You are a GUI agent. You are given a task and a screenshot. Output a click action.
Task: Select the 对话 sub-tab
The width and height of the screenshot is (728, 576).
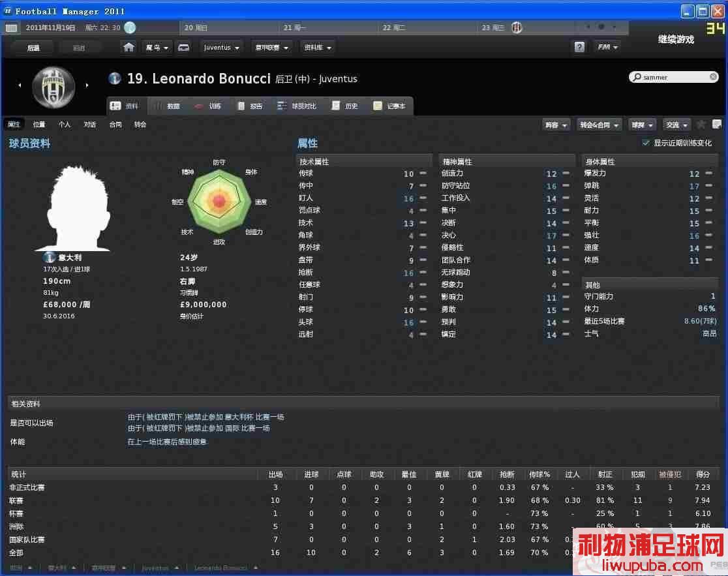(89, 125)
